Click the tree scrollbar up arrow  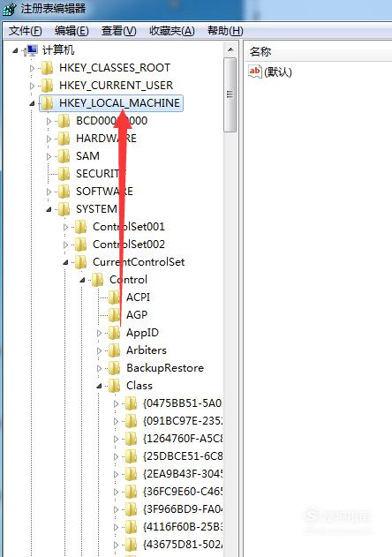pyautogui.click(x=230, y=49)
